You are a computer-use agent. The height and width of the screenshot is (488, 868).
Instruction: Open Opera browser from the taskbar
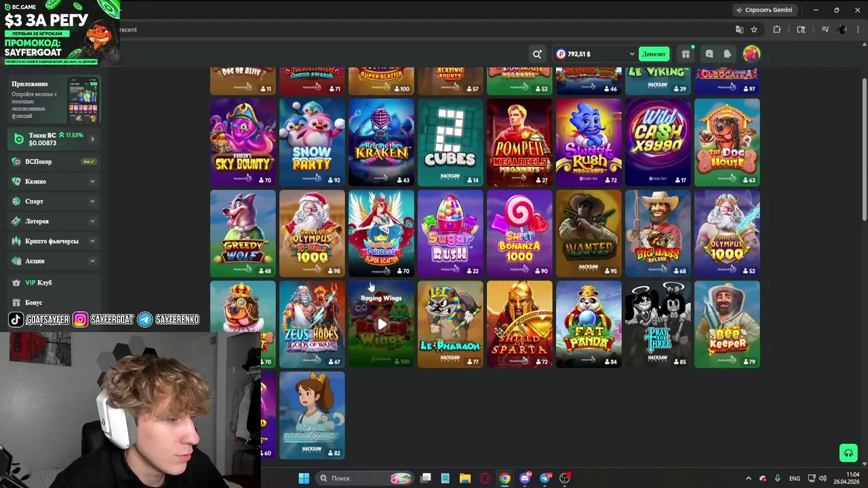pos(485,478)
